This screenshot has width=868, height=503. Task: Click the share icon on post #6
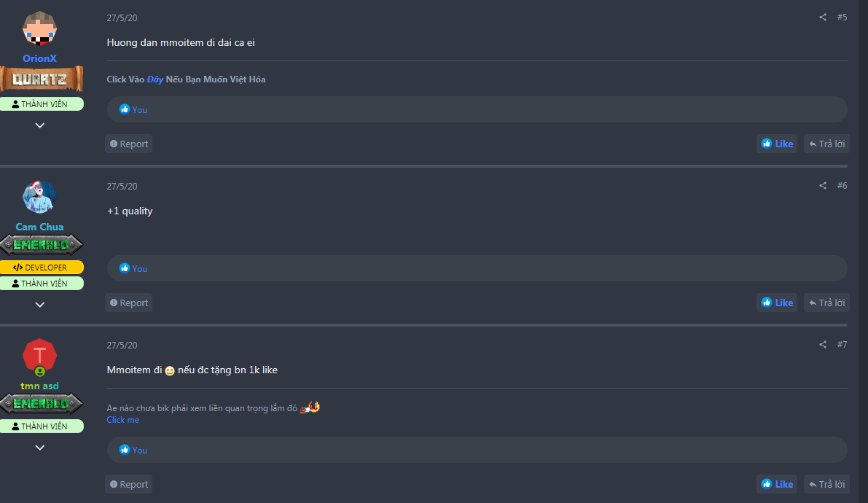823,186
